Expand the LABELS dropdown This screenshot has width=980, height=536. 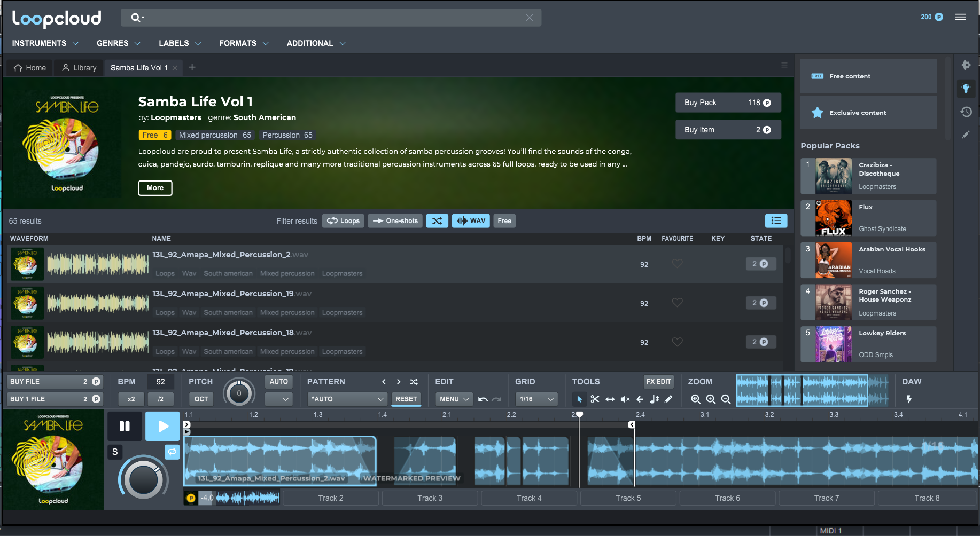tap(180, 43)
